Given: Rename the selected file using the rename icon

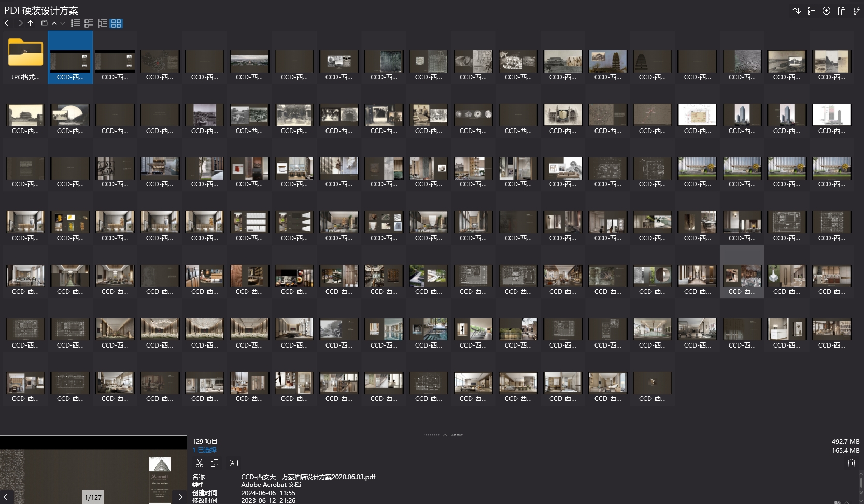Looking at the screenshot, I should (234, 463).
